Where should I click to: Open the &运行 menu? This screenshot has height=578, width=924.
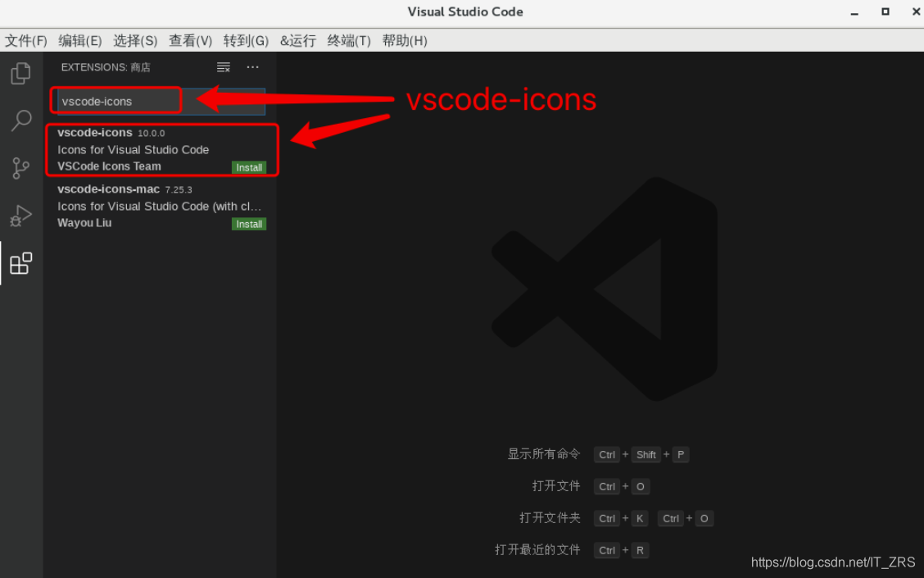click(x=297, y=41)
